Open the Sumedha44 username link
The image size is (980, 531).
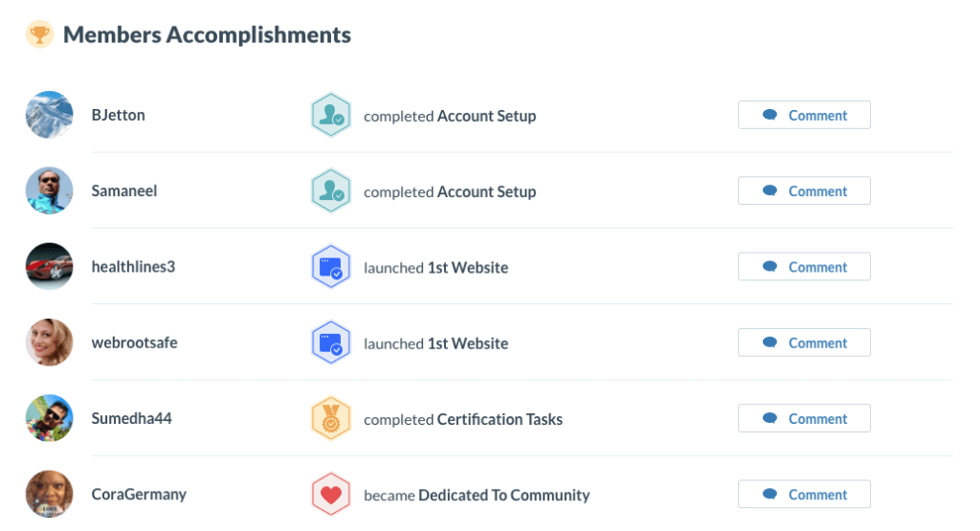pyautogui.click(x=132, y=418)
